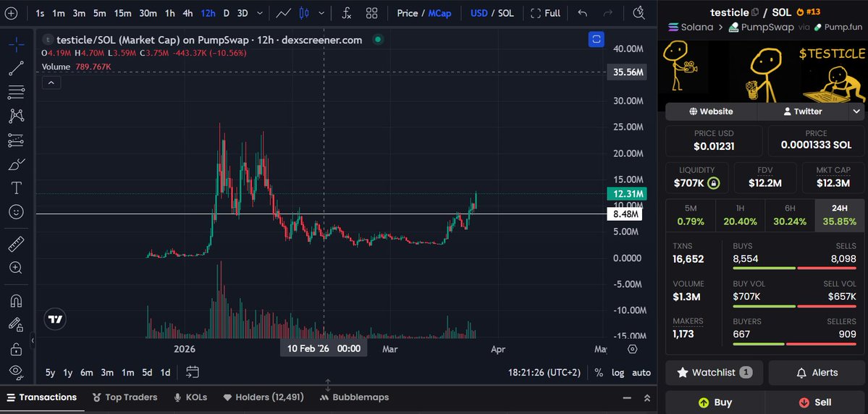868x414 pixels.
Task: Select SOL denomination
Action: (x=506, y=13)
